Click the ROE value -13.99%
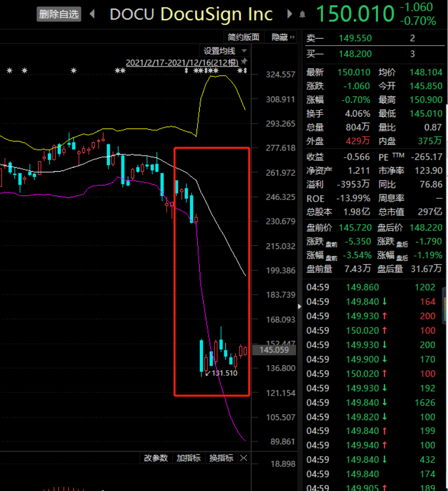This screenshot has height=491, width=448. 353,198
